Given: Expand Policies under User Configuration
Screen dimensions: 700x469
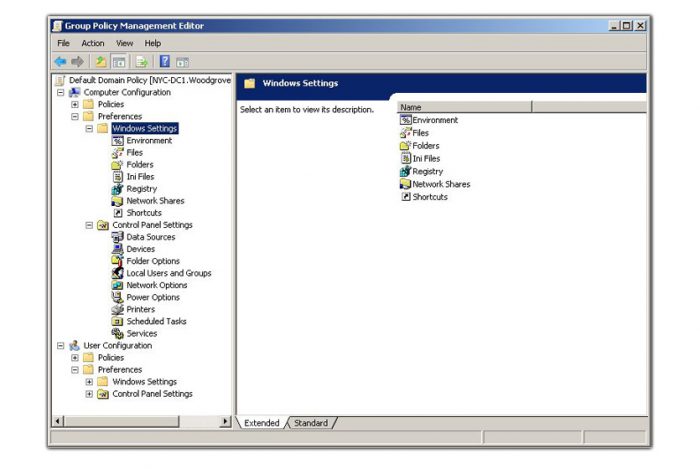Looking at the screenshot, I should [75, 358].
